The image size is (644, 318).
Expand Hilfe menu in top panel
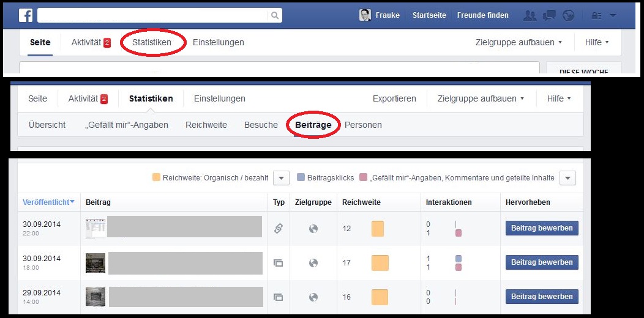coord(596,42)
